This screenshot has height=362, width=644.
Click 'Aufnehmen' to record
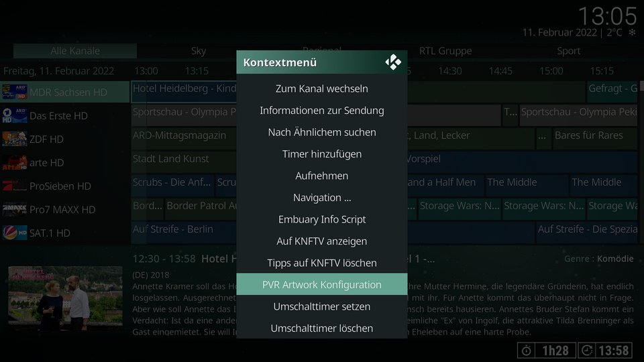322,176
